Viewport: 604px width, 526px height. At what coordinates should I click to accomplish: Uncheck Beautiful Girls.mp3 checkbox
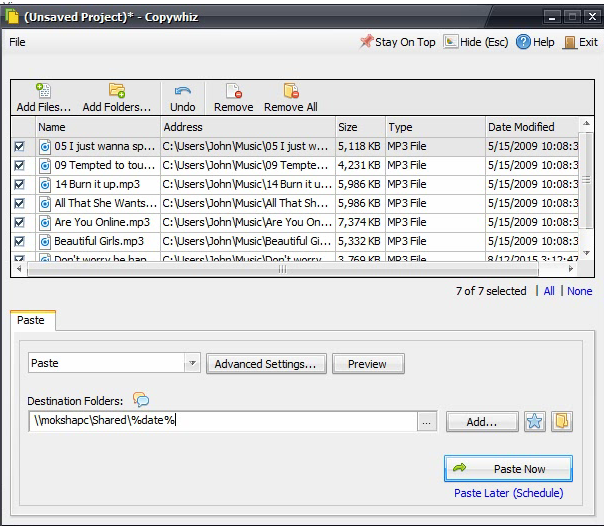[x=19, y=241]
